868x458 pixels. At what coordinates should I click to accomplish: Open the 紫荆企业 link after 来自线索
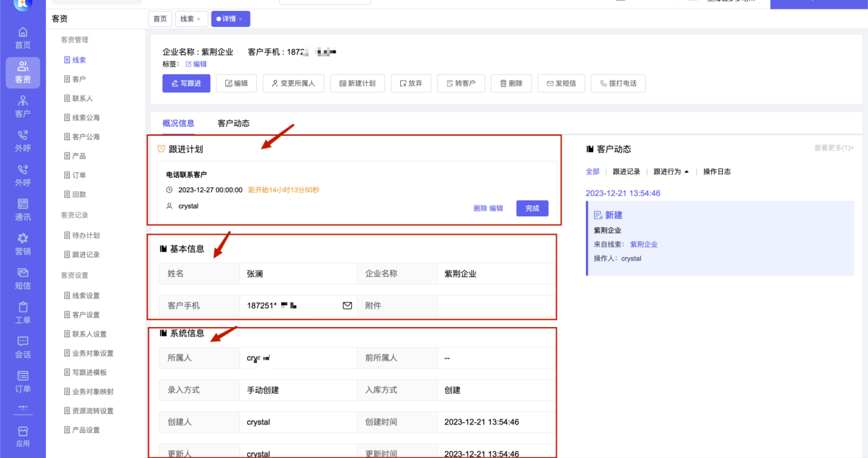point(644,244)
